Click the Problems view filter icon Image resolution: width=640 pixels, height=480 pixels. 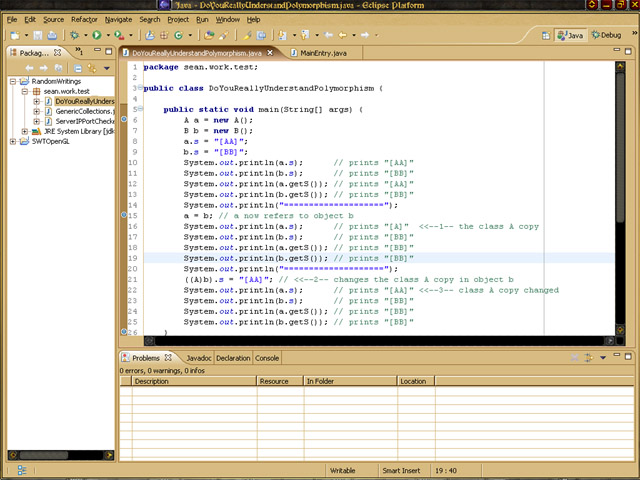tap(589, 358)
